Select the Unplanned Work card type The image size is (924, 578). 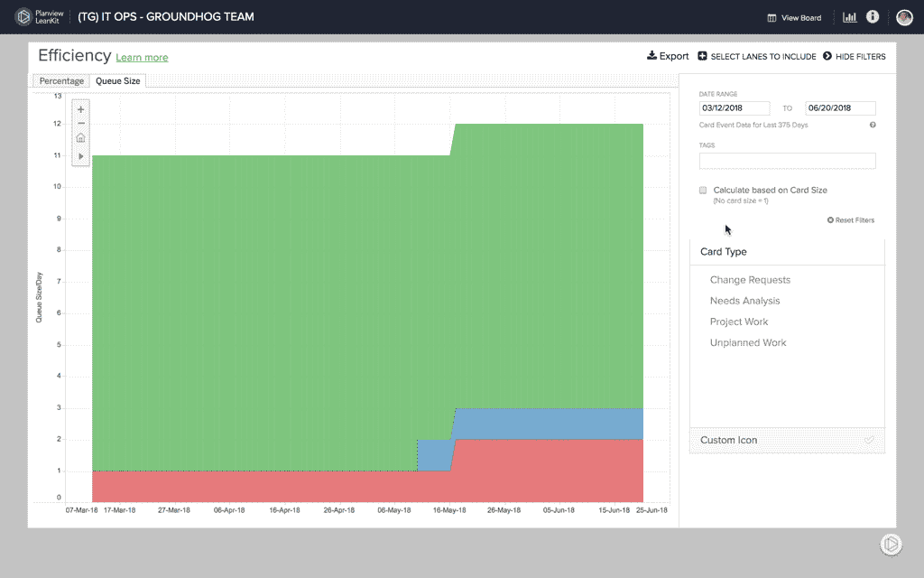748,342
